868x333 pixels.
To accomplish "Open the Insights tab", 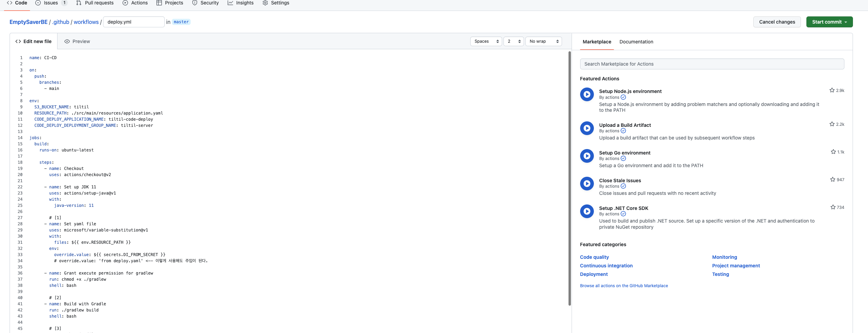I will click(x=241, y=3).
